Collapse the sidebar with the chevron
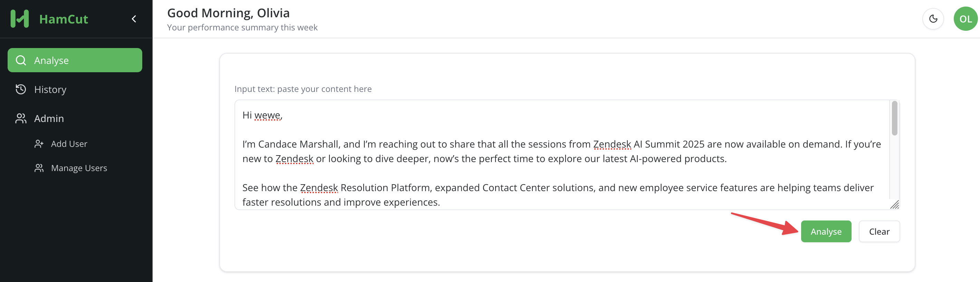 (x=134, y=19)
